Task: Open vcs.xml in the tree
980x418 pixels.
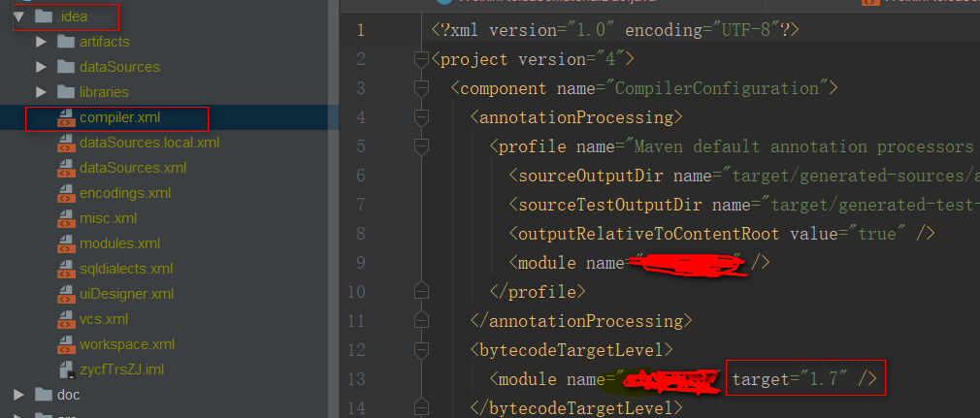Action: click(104, 319)
